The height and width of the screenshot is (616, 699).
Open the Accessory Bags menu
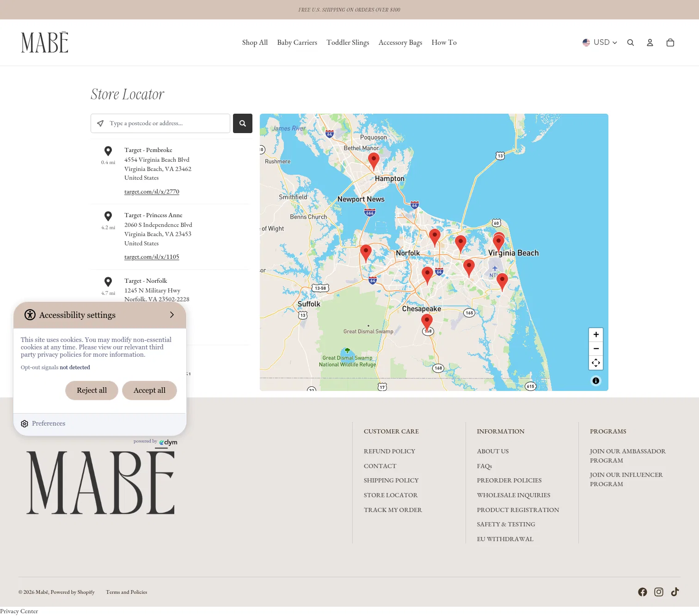click(400, 43)
